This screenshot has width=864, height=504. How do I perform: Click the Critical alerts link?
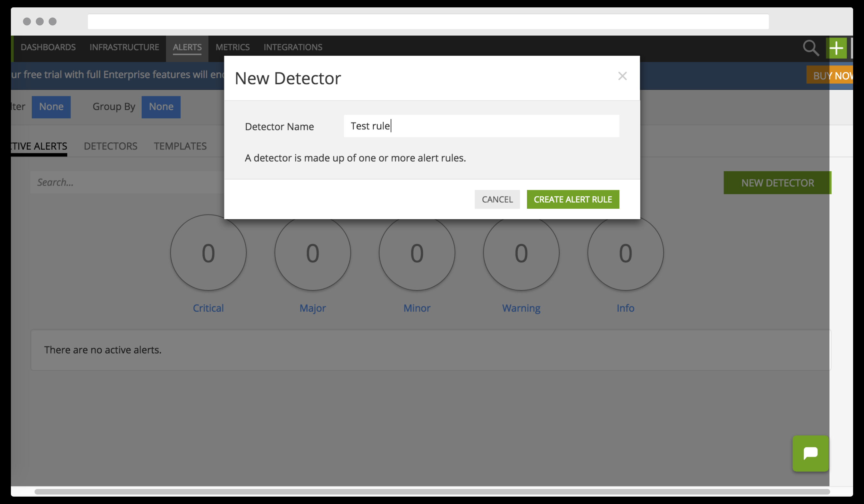[208, 308]
